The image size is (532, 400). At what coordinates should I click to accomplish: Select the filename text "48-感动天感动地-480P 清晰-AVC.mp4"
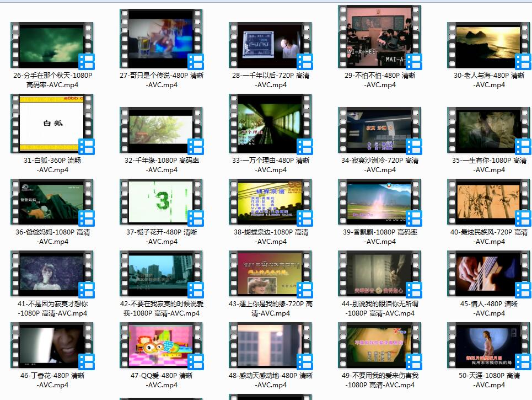(x=271, y=380)
